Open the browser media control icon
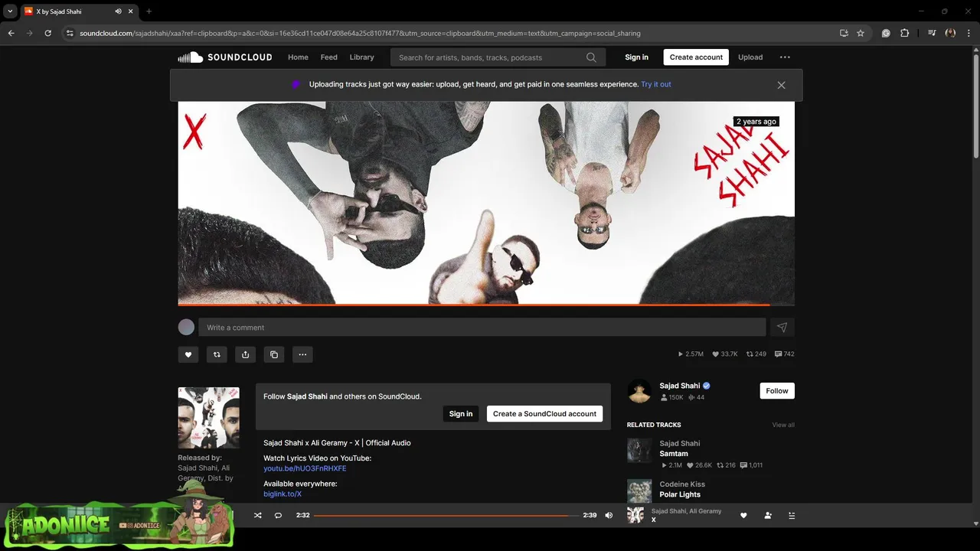This screenshot has height=551, width=980. point(932,33)
